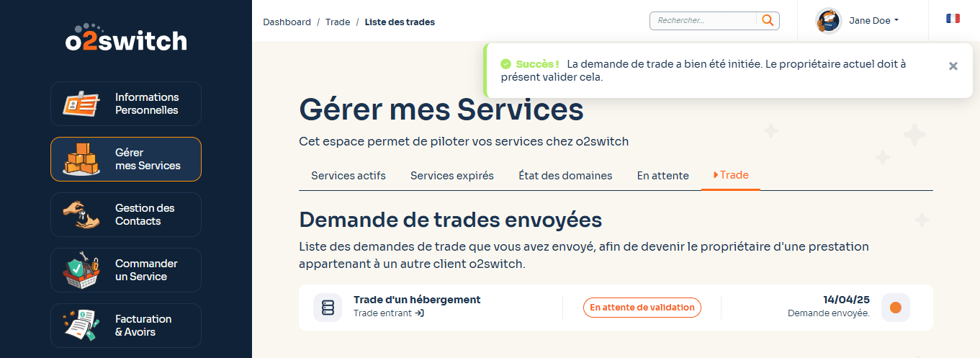Click the orange magnifying glass search icon

tap(768, 21)
